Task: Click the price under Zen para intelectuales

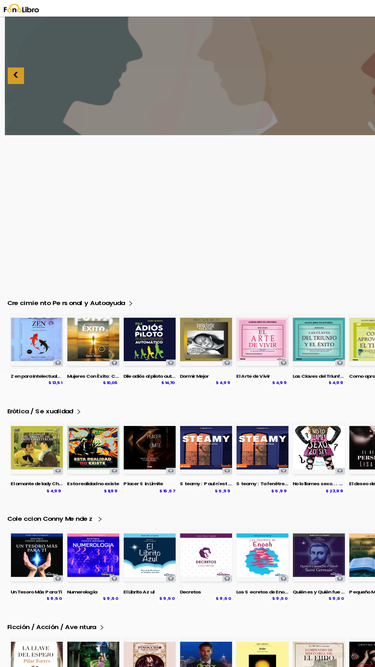Action: click(55, 383)
